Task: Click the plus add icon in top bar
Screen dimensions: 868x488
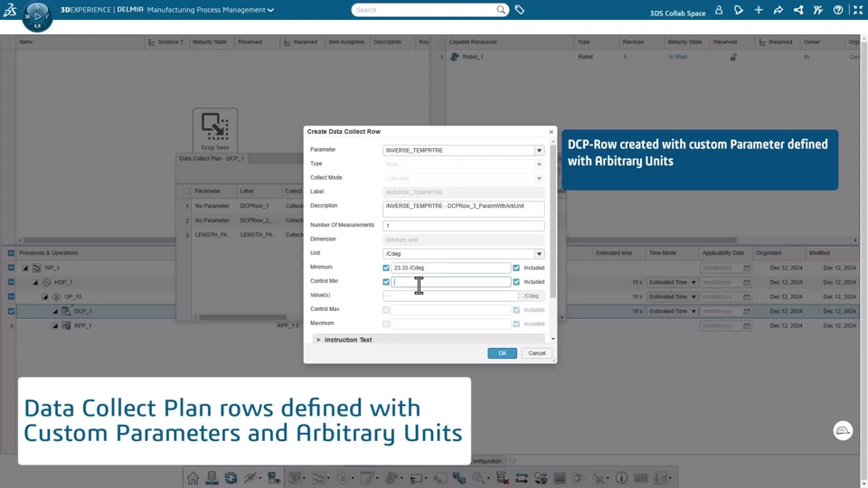Action: click(x=759, y=10)
